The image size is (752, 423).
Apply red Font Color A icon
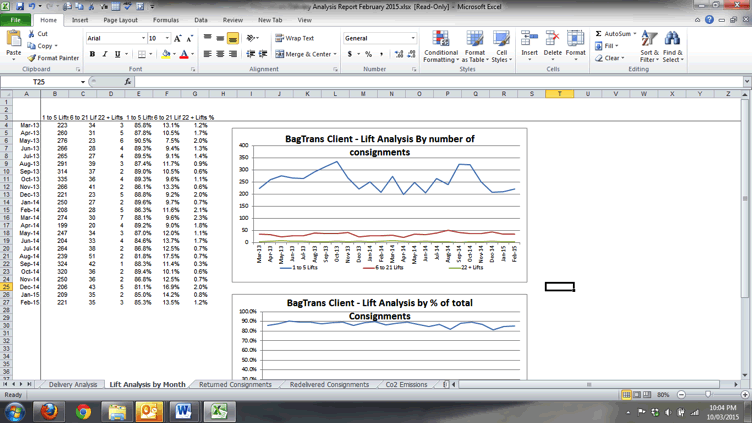coord(184,54)
